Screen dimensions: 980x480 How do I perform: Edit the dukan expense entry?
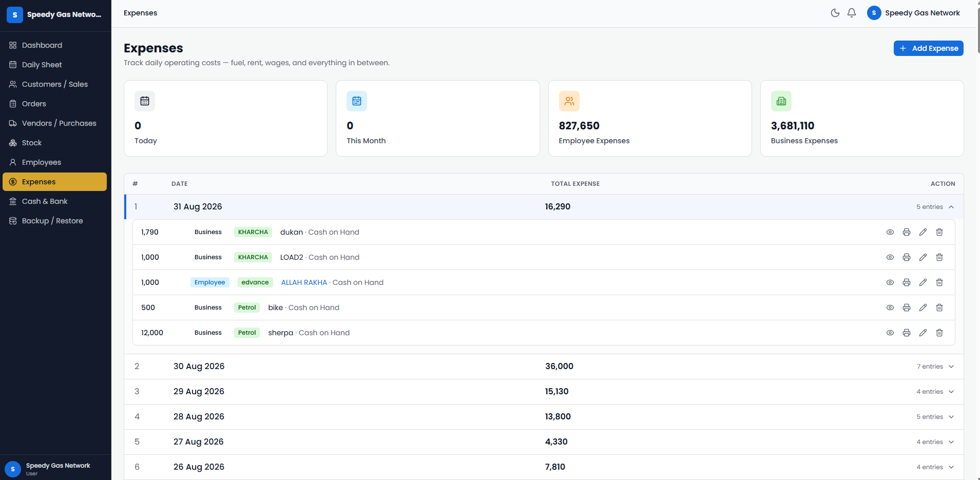[923, 232]
